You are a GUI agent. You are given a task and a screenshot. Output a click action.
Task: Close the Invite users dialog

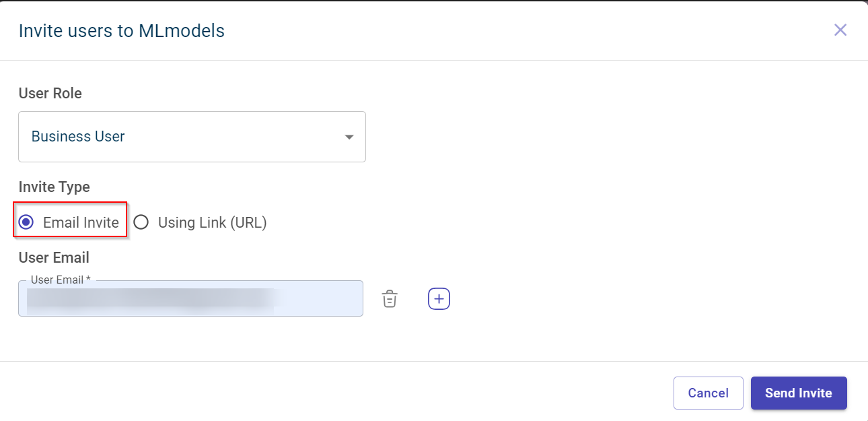(x=840, y=30)
